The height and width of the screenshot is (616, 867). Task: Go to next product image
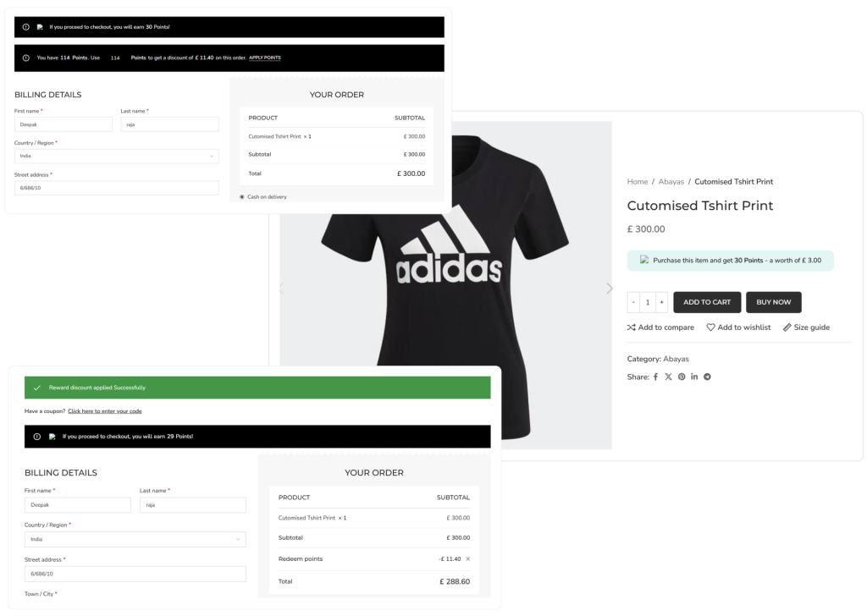[x=609, y=289]
